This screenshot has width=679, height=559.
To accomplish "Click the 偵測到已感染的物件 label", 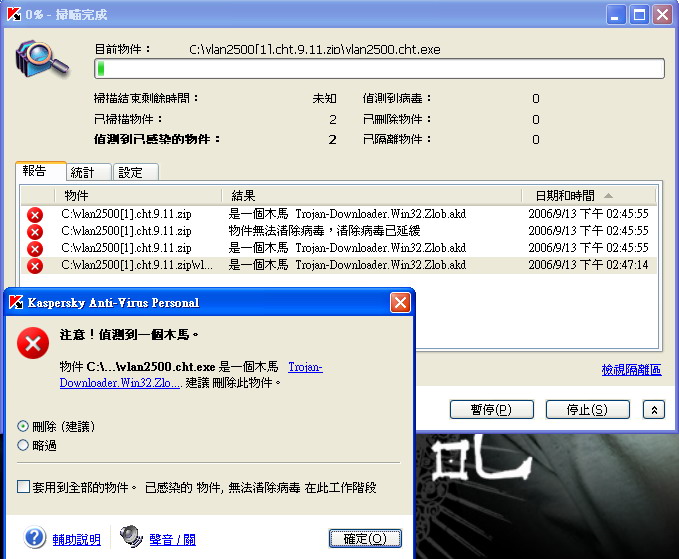I will point(157,139).
